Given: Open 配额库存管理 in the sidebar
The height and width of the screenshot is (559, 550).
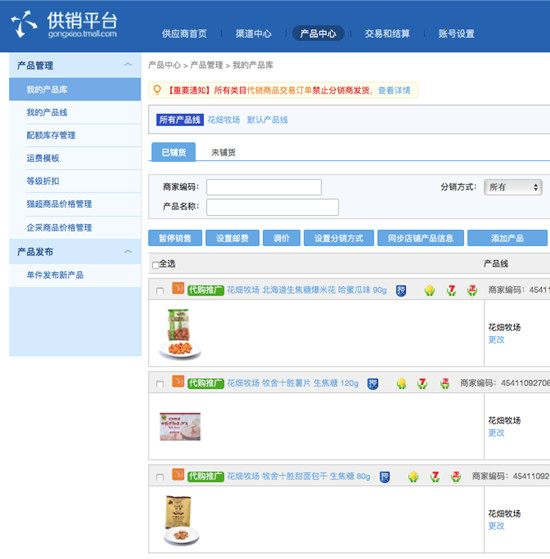Looking at the screenshot, I should click(x=51, y=135).
